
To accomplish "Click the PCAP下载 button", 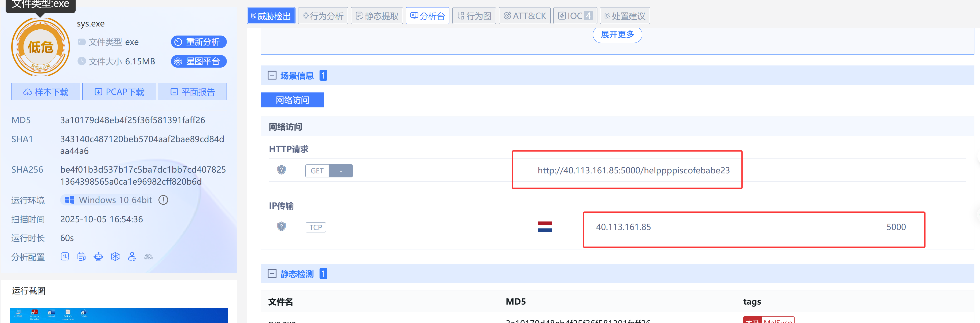I will coord(119,92).
